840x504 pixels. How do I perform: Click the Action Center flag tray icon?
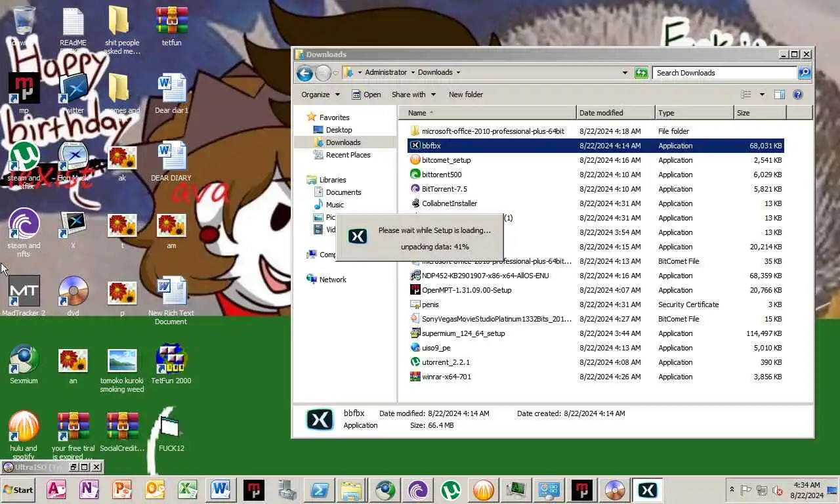coord(746,490)
